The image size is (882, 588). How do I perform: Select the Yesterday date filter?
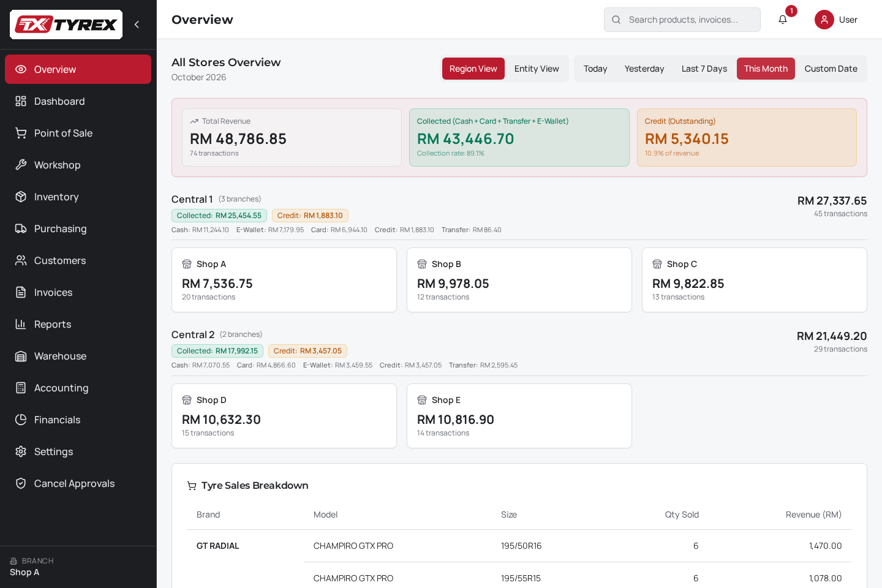pyautogui.click(x=644, y=69)
